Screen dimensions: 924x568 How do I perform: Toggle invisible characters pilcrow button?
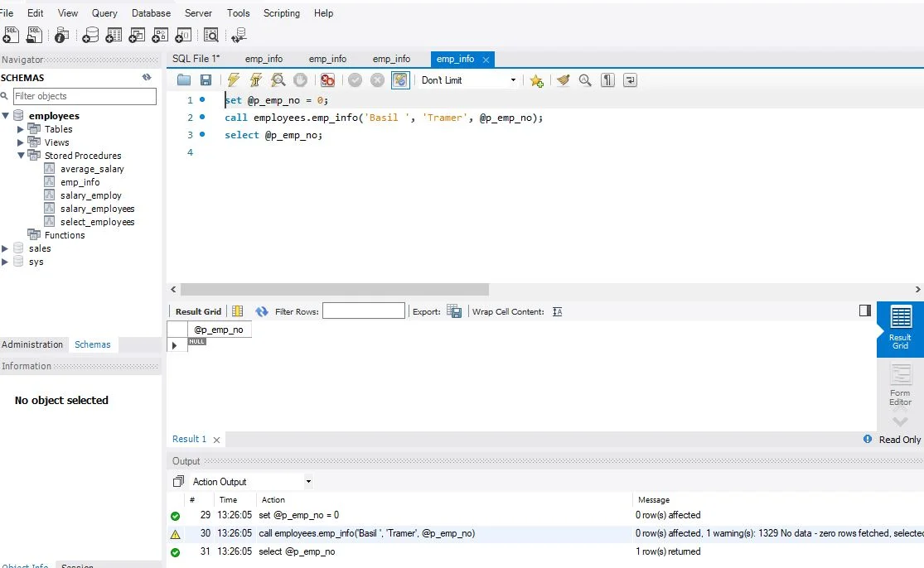(607, 80)
